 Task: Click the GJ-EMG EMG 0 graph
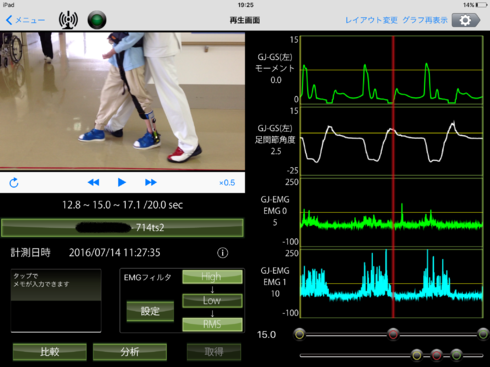coord(392,212)
